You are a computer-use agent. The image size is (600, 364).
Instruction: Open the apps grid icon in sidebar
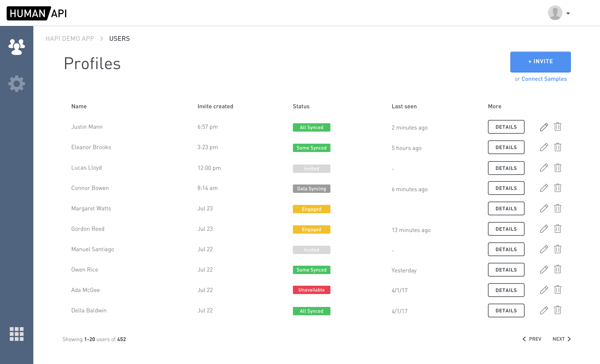click(16, 334)
